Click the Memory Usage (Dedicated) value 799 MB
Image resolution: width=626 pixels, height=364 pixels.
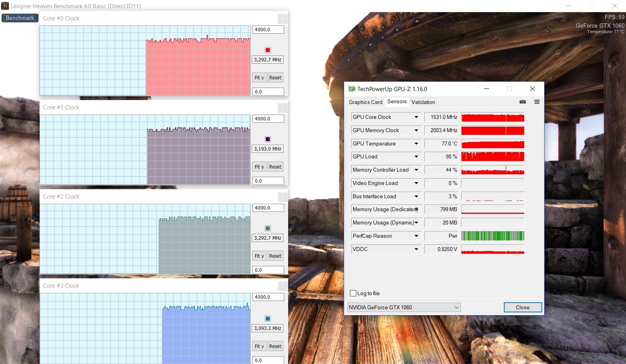(442, 209)
